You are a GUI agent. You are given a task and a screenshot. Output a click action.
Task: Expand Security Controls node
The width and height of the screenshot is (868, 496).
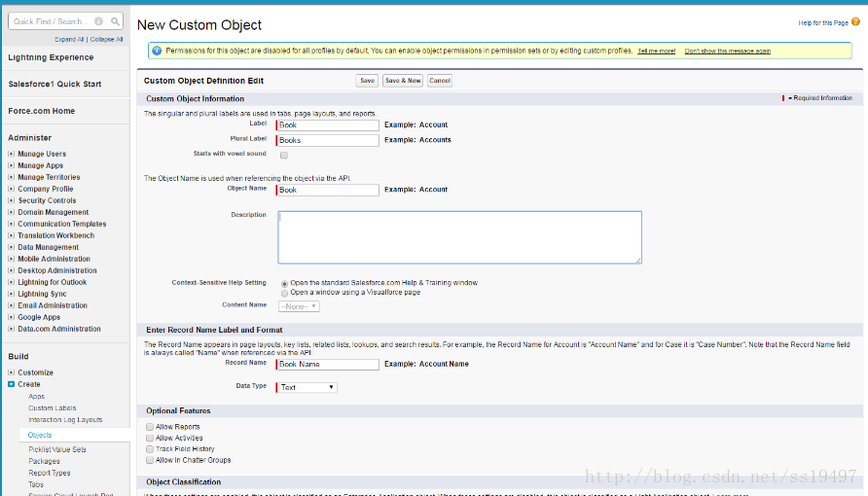[x=11, y=200]
